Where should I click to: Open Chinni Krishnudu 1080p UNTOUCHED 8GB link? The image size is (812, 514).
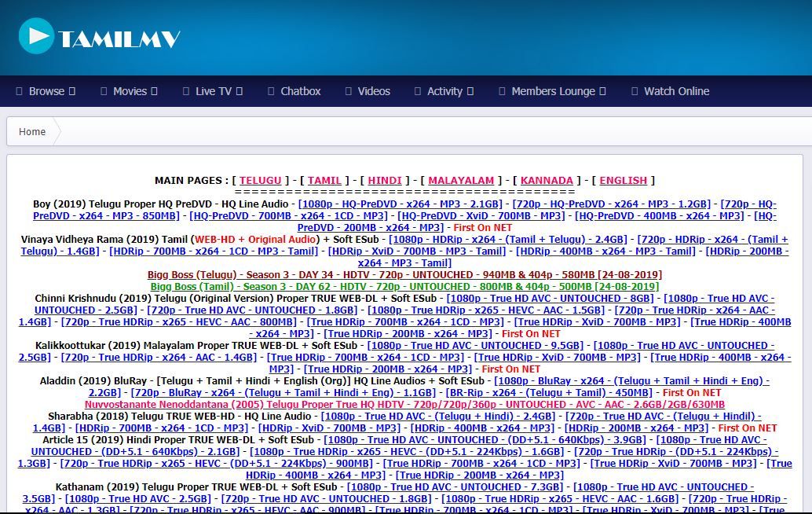[550, 299]
